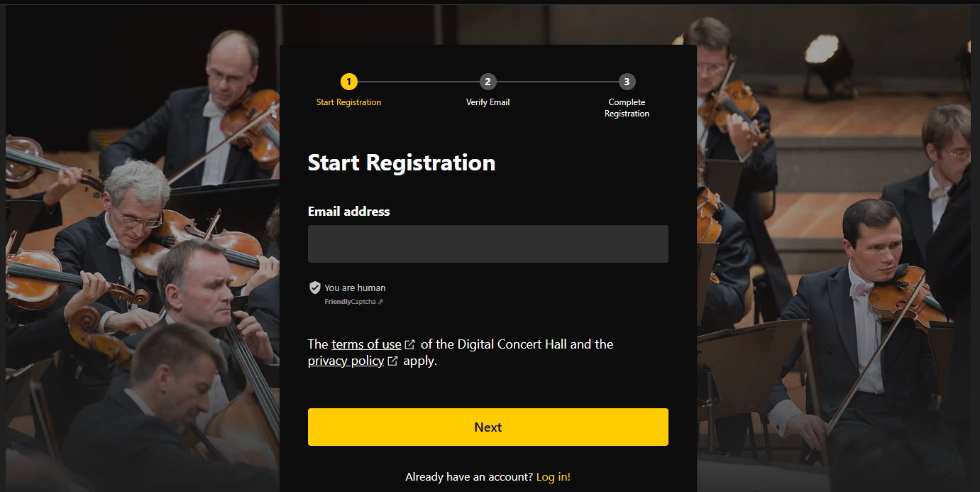Click inside the Email address field
The width and height of the screenshot is (980, 492).
488,244
